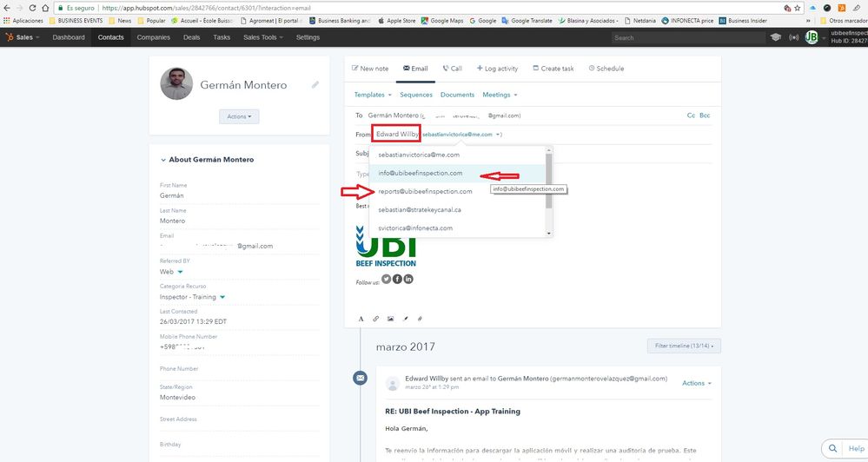Bookmark page with the star icon

pyautogui.click(x=797, y=8)
